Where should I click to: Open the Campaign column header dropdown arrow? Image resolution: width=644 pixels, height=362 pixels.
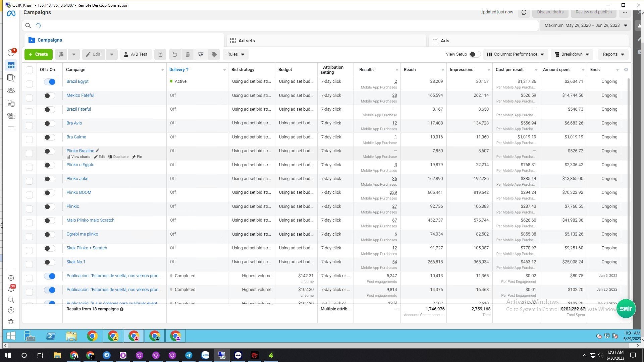click(x=163, y=70)
